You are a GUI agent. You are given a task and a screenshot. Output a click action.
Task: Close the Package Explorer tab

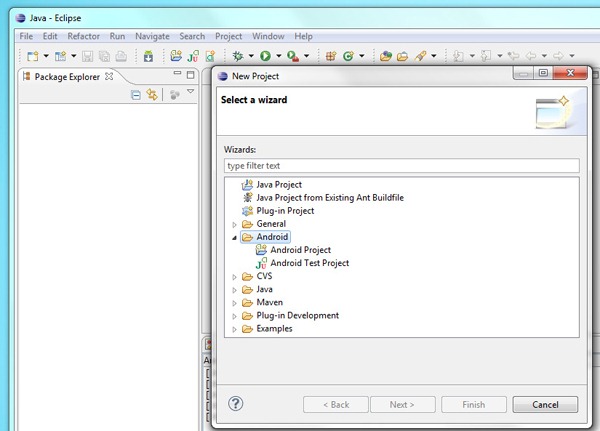pyautogui.click(x=109, y=76)
